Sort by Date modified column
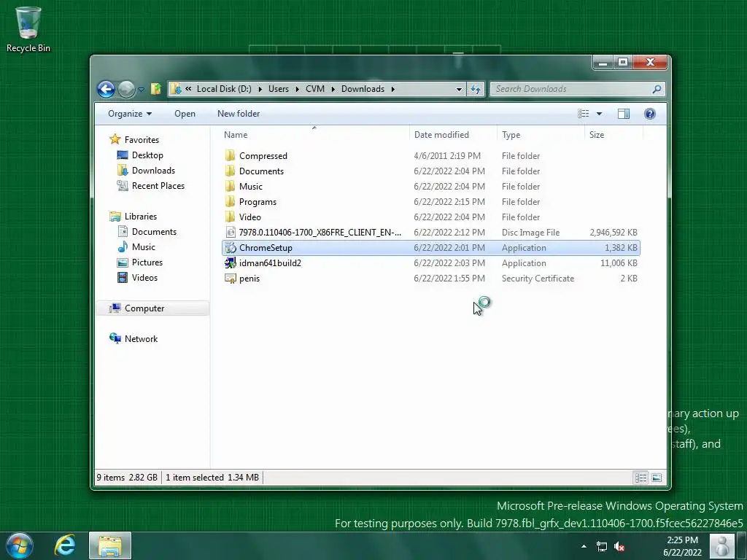This screenshot has width=747, height=560. [452, 135]
